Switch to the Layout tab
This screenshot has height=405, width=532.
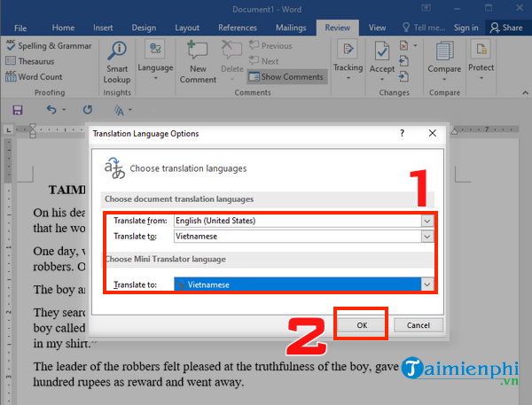point(187,27)
